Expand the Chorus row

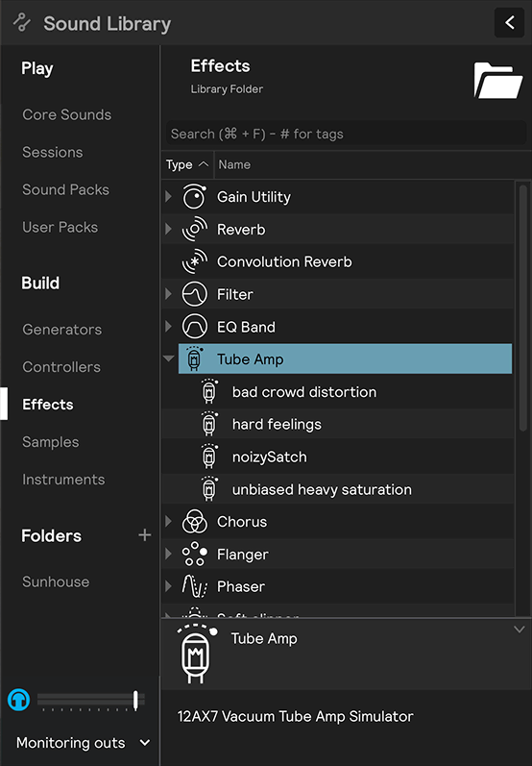point(168,521)
